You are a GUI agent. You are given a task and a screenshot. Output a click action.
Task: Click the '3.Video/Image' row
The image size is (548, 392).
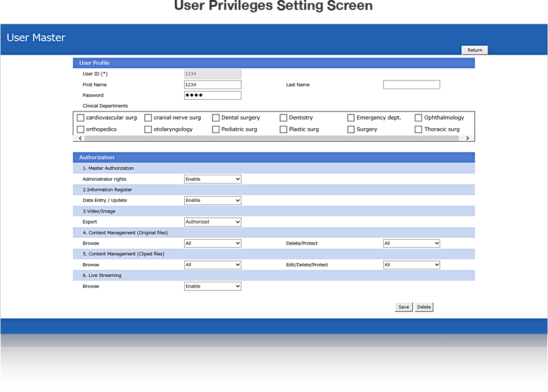click(273, 211)
